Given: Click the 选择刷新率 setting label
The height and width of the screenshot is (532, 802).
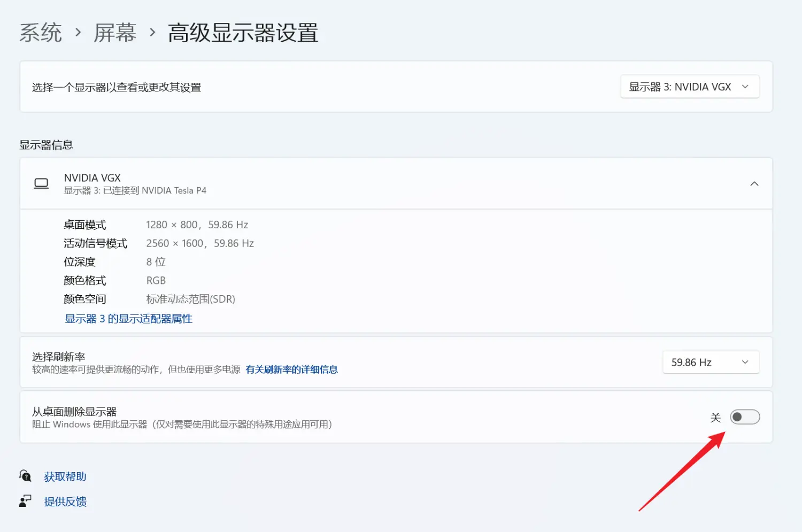Looking at the screenshot, I should pyautogui.click(x=58, y=357).
